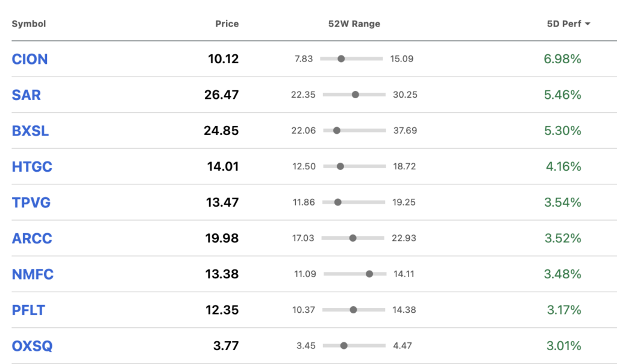Open the SAR ticker link
This screenshot has width=617, height=364.
[x=26, y=95]
